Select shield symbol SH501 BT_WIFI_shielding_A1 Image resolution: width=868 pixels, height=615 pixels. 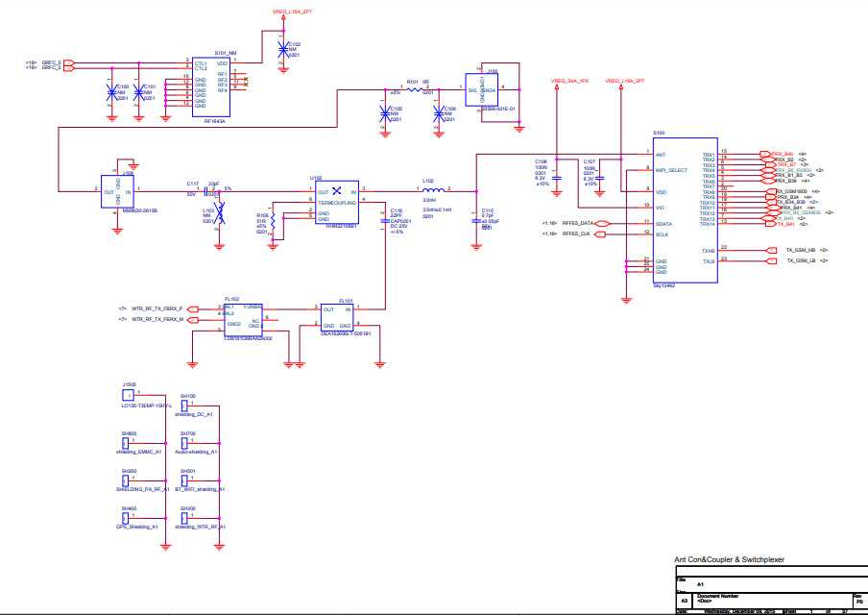click(184, 480)
